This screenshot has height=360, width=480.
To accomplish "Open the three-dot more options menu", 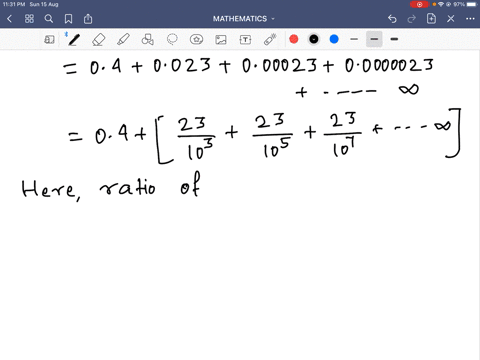I will click(x=470, y=19).
